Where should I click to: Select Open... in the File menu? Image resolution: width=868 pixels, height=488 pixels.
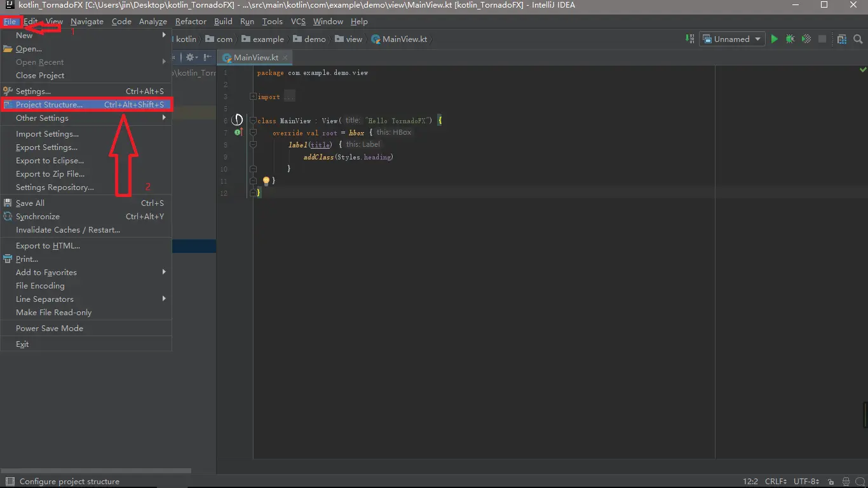(x=86, y=49)
